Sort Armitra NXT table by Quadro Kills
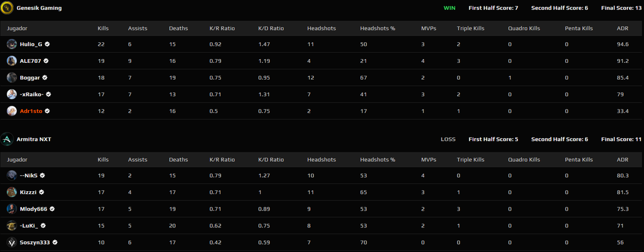 point(524,160)
